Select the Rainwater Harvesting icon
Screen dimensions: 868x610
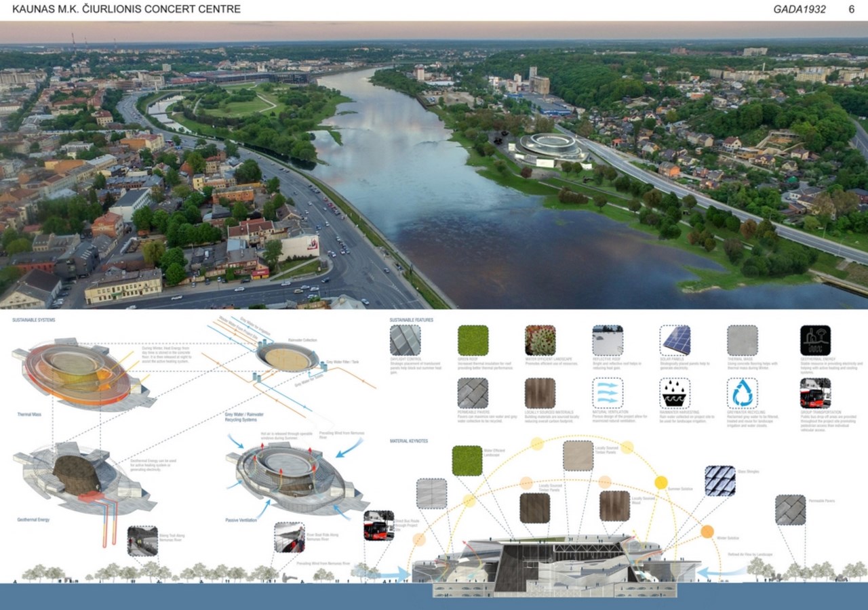pyautogui.click(x=675, y=393)
